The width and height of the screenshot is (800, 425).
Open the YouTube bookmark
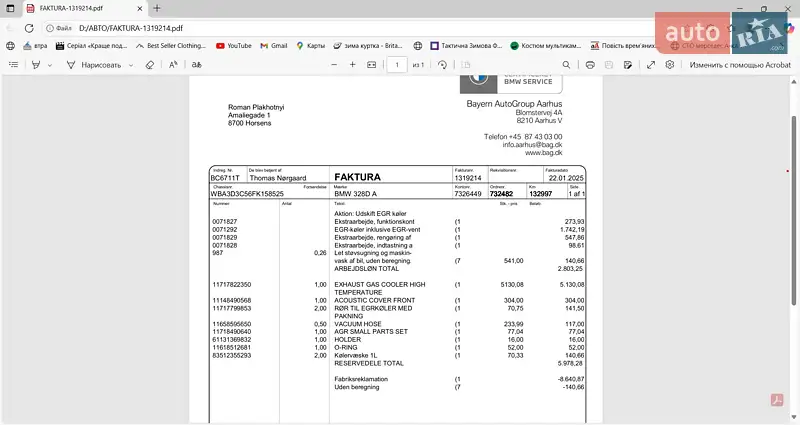232,45
